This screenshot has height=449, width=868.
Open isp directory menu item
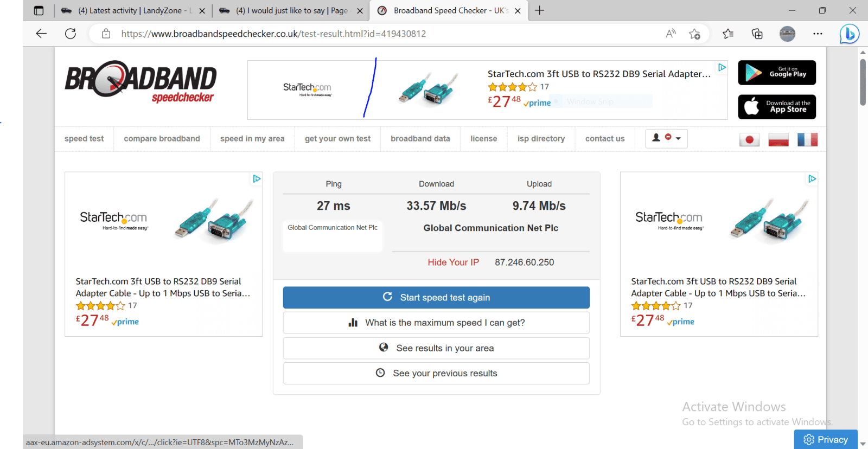click(541, 139)
